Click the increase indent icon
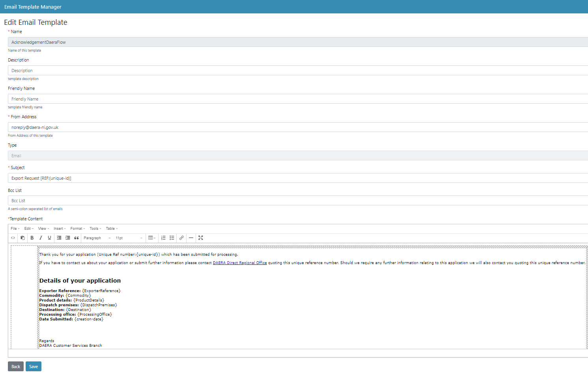 (x=68, y=238)
